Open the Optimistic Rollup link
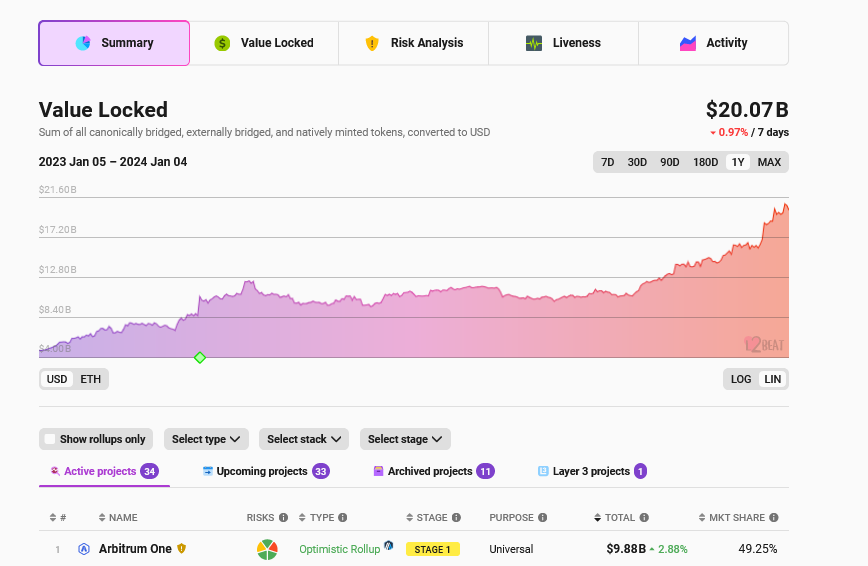Screen dimensions: 868x566 [x=339, y=549]
